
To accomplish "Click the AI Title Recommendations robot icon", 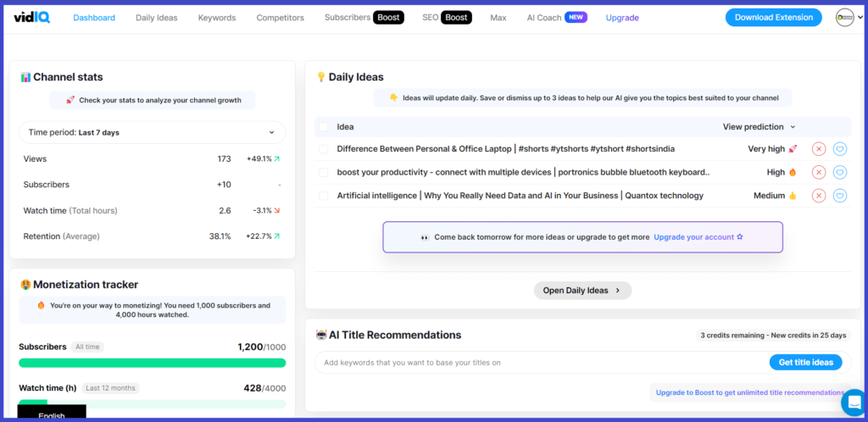I will point(321,336).
